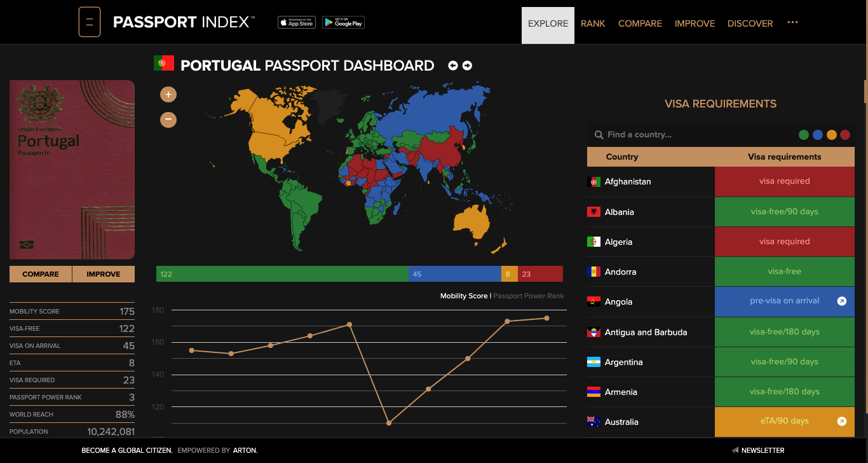Screen dimensions: 868x463
Task: Click the newsletter paper plane icon
Action: (735, 450)
